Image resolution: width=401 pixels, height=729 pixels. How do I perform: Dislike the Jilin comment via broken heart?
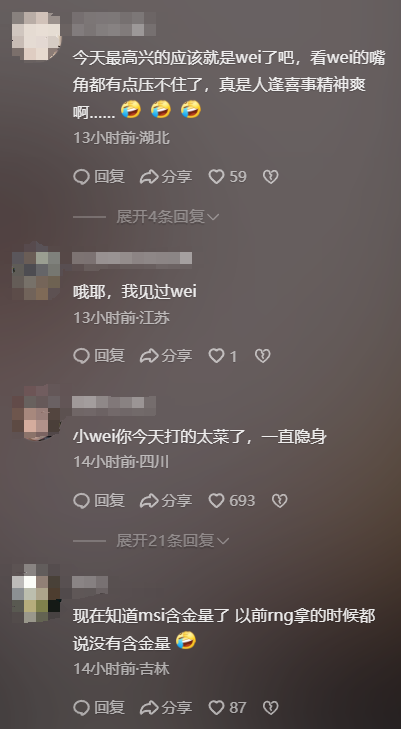pos(270,708)
